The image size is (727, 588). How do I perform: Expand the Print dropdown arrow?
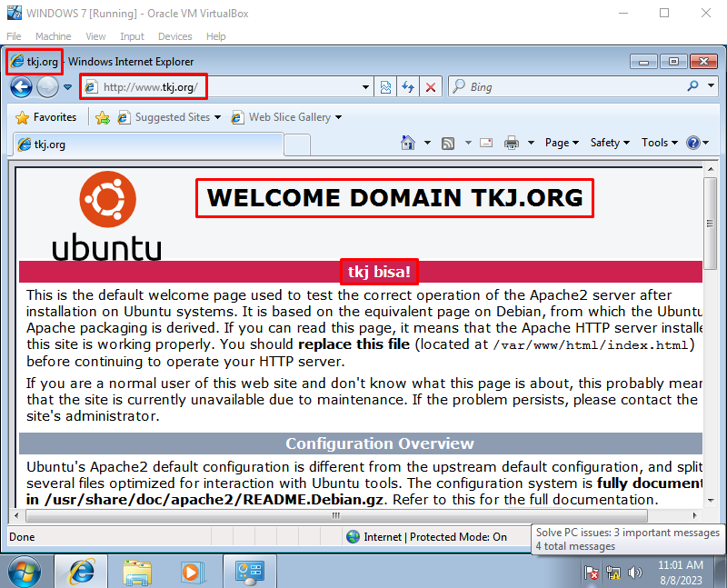531,143
